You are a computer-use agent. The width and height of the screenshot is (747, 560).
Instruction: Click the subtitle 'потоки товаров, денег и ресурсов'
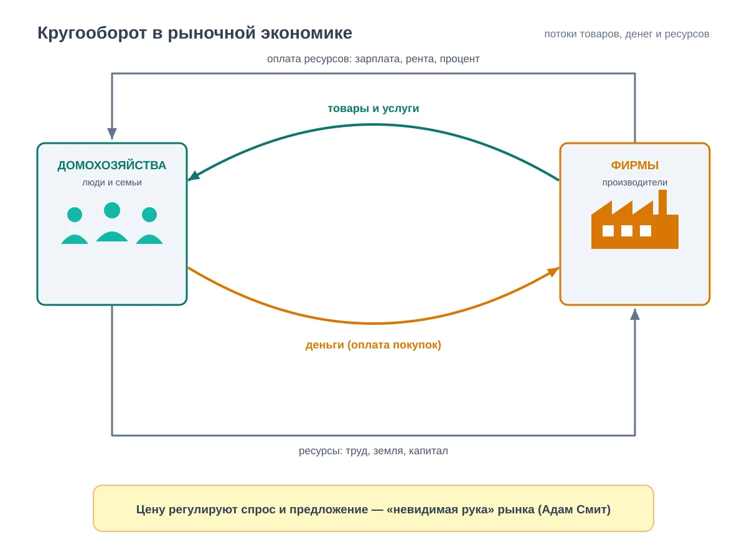point(627,34)
